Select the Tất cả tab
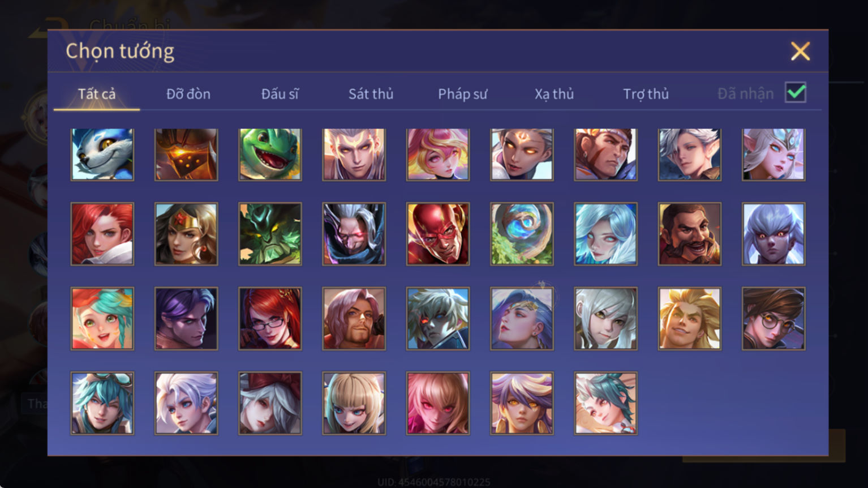Viewport: 868px width, 488px height. [97, 94]
